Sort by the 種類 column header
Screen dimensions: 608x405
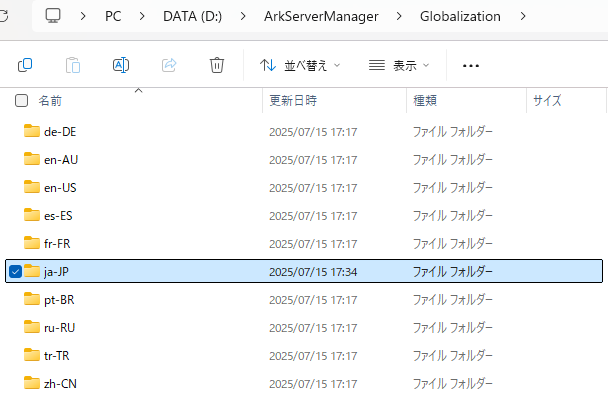point(425,101)
